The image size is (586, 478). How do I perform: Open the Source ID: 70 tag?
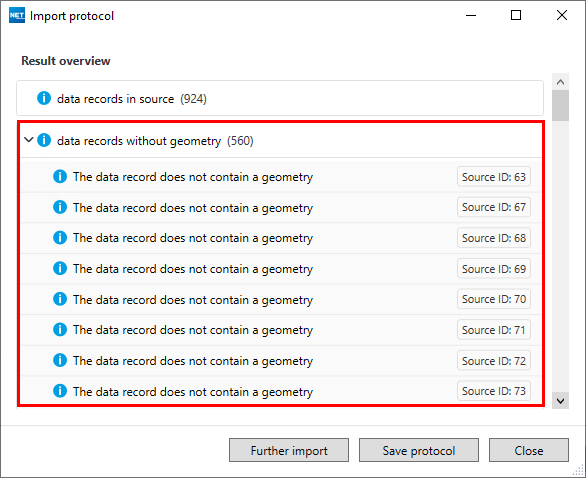tap(494, 299)
